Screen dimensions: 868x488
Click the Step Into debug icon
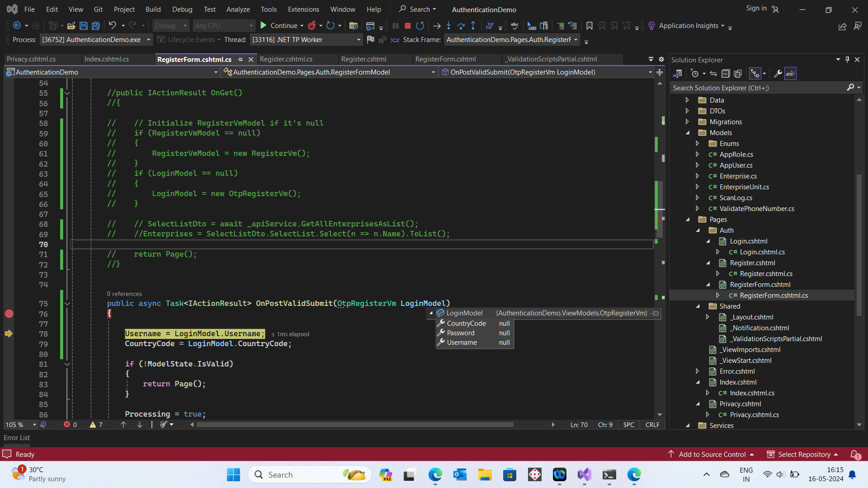tap(448, 26)
